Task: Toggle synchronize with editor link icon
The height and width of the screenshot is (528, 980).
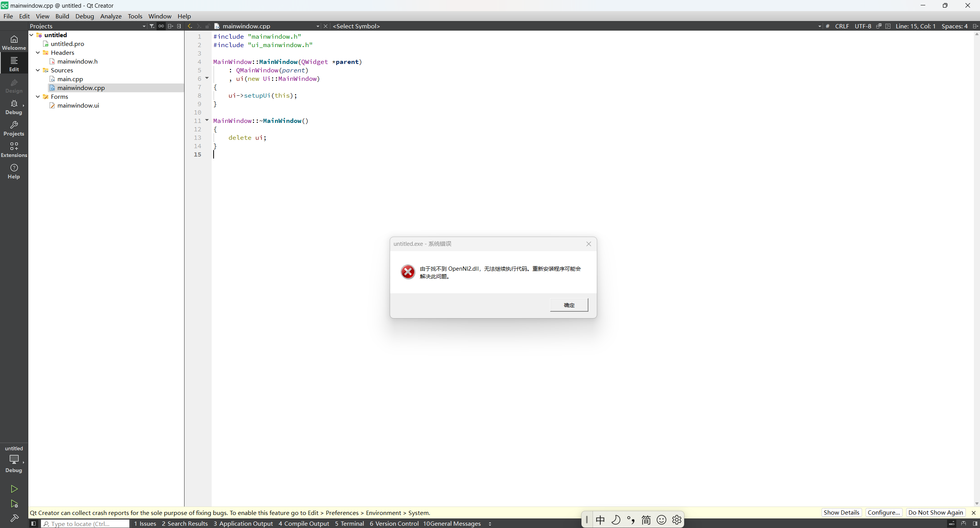Action: [161, 26]
